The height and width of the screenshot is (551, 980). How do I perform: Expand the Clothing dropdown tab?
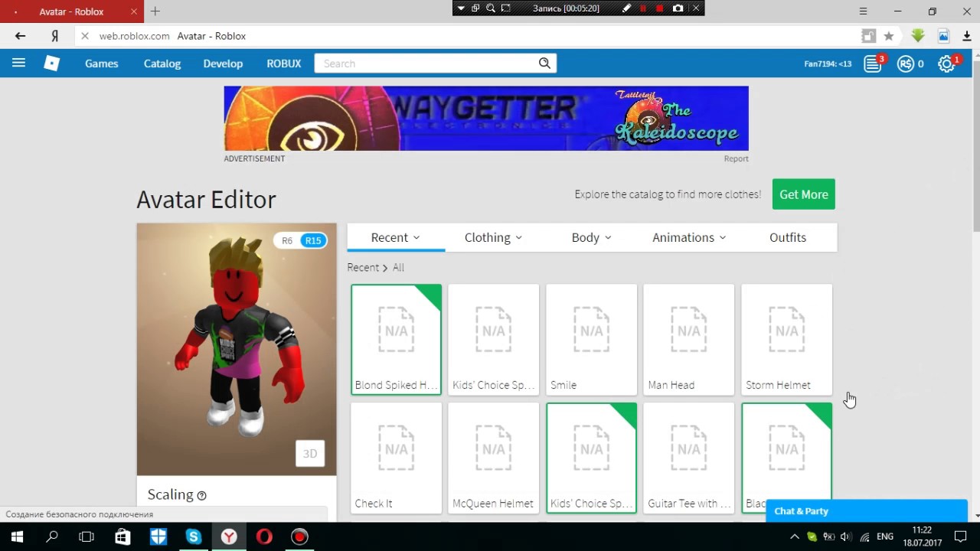494,237
